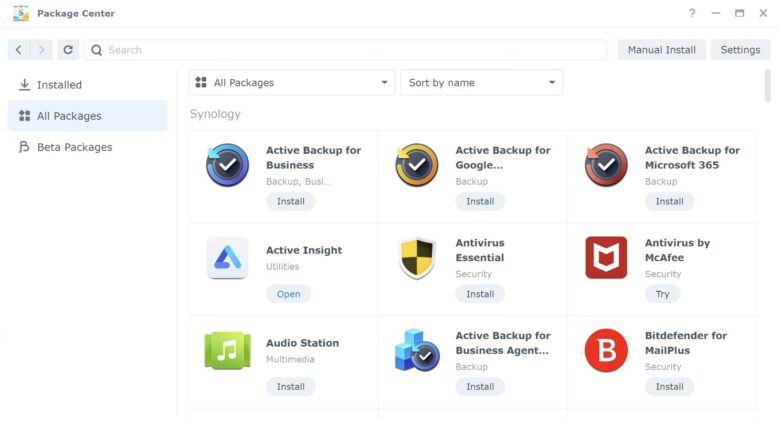This screenshot has height=426, width=780.
Task: Click the Bitdefender for MailPlus icon
Action: point(606,351)
